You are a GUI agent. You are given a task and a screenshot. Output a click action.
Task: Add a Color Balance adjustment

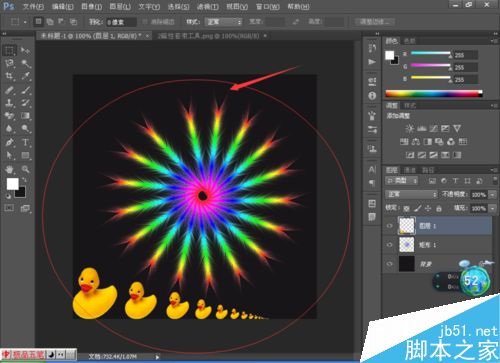[x=416, y=142]
